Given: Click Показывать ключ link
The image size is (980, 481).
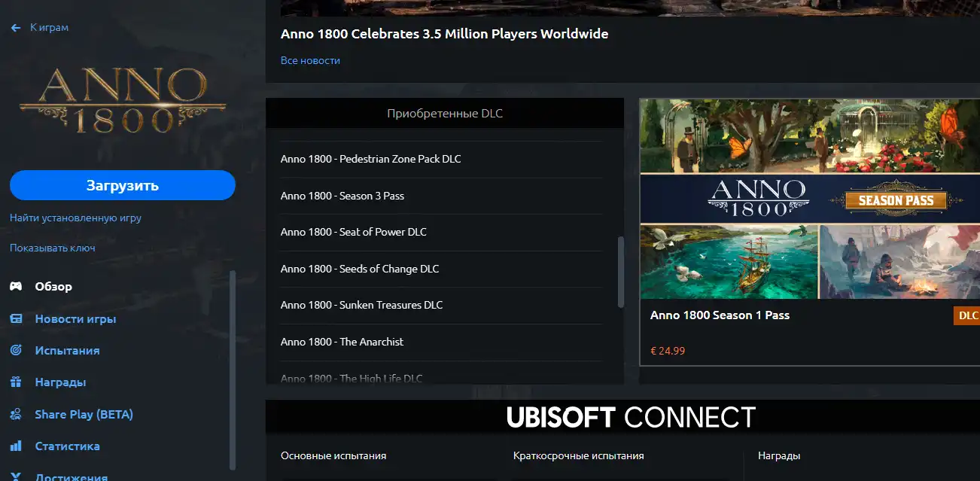Looking at the screenshot, I should (52, 248).
